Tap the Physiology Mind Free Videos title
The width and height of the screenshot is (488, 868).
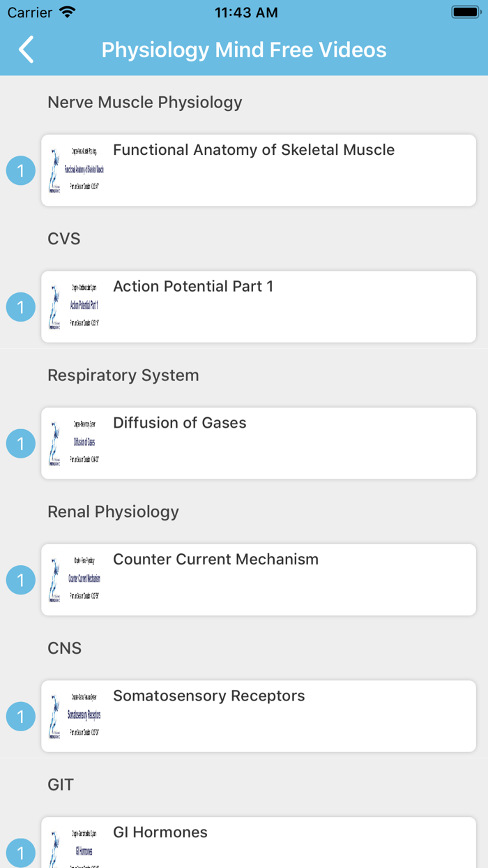tap(244, 50)
